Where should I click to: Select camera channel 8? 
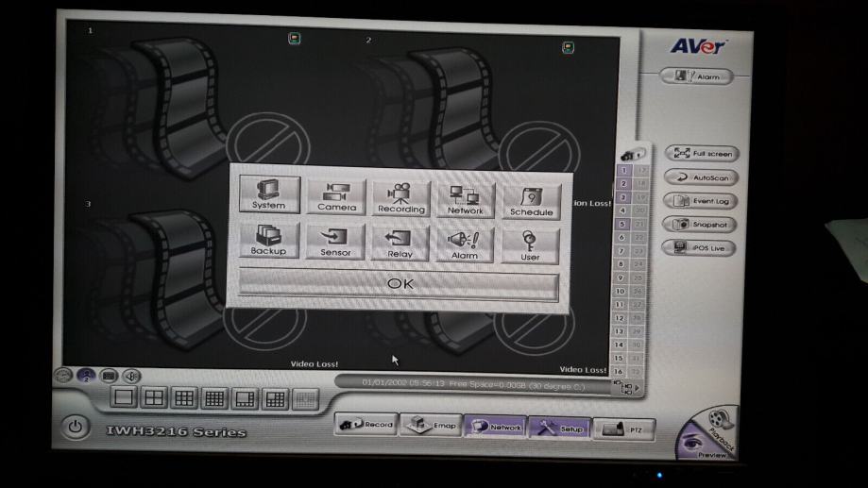pos(621,264)
